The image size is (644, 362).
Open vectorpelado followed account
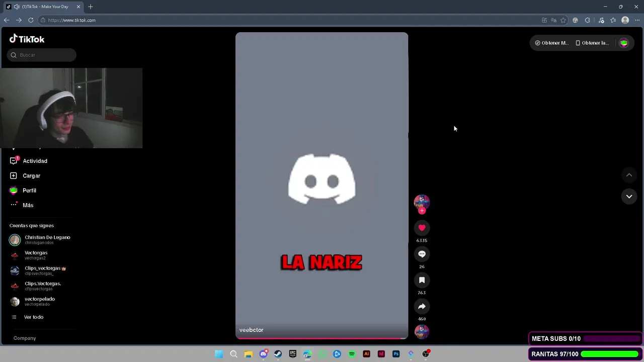coord(33,301)
